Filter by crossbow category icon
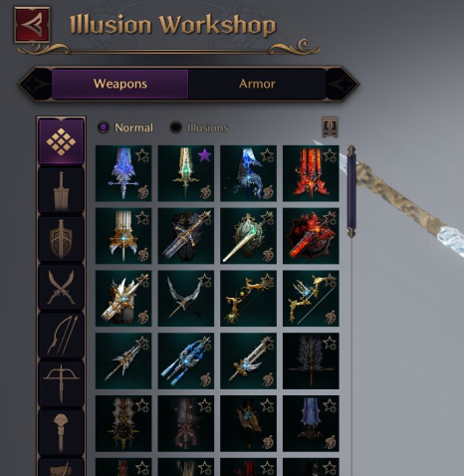The image size is (464, 476). 61,383
